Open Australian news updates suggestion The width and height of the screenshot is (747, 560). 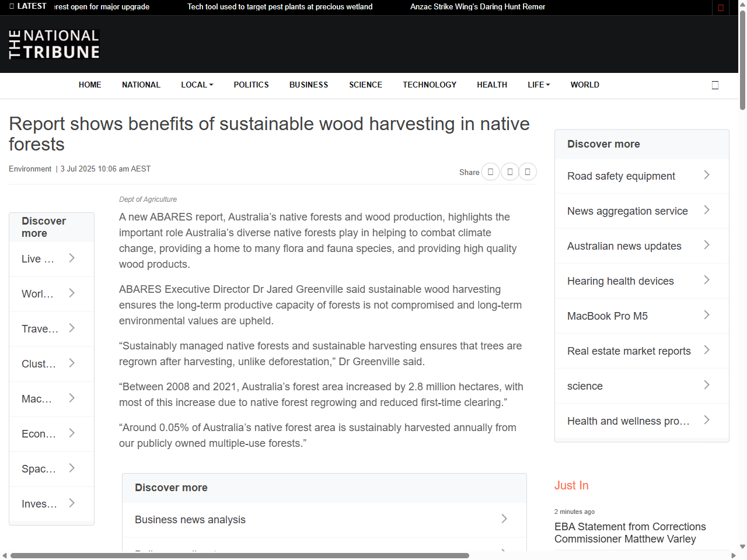coord(642,246)
